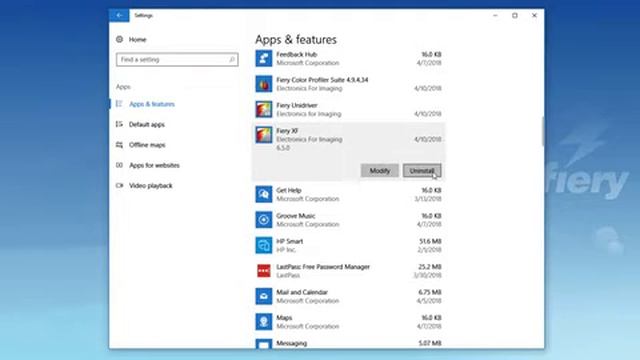Click Modify for Fiery XF
The height and width of the screenshot is (360, 640).
click(x=380, y=171)
